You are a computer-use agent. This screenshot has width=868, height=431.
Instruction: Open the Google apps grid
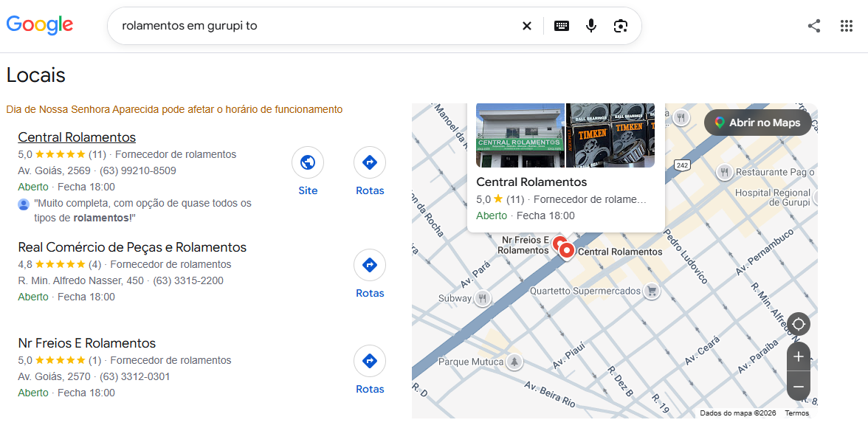coord(846,26)
